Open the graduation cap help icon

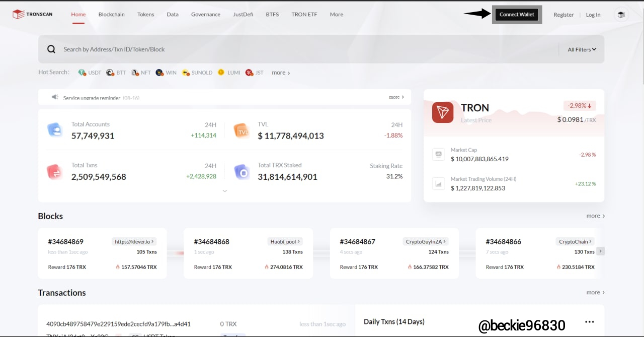pyautogui.click(x=621, y=15)
